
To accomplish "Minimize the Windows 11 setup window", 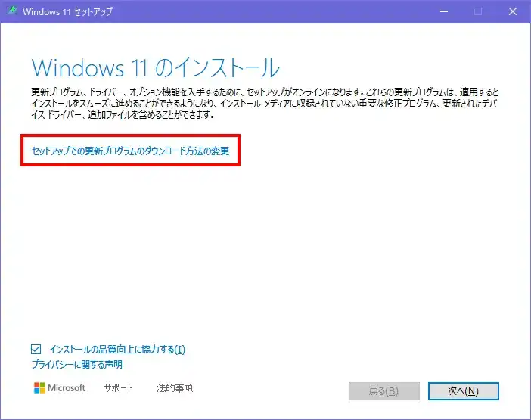I will (x=444, y=12).
